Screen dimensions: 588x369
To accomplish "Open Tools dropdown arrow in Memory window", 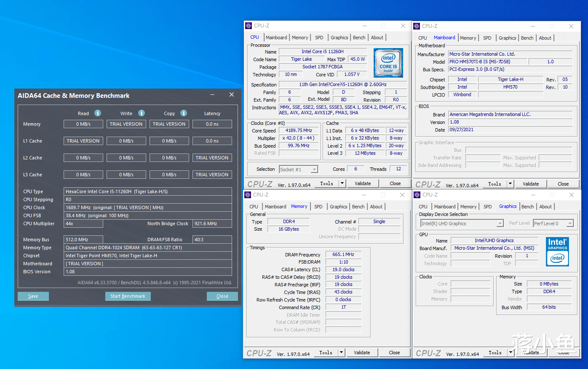I will coord(342,353).
